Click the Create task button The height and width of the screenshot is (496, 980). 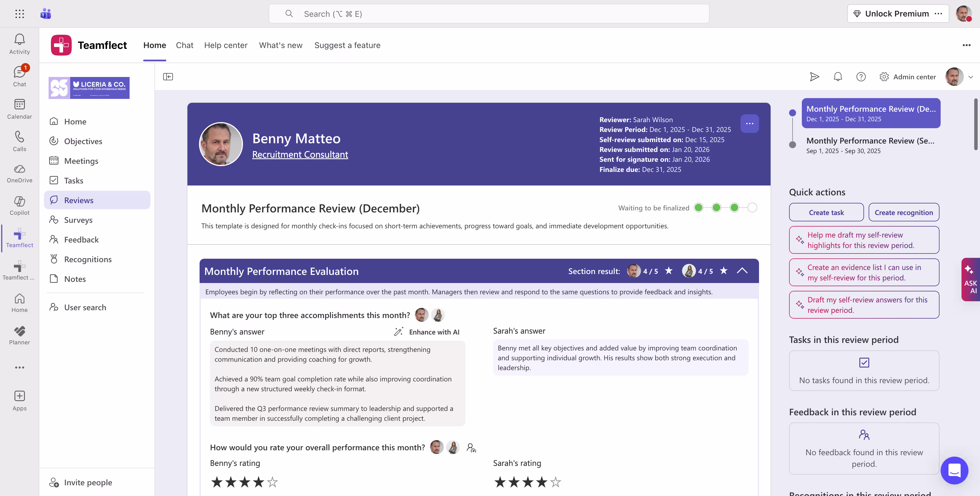pyautogui.click(x=826, y=212)
